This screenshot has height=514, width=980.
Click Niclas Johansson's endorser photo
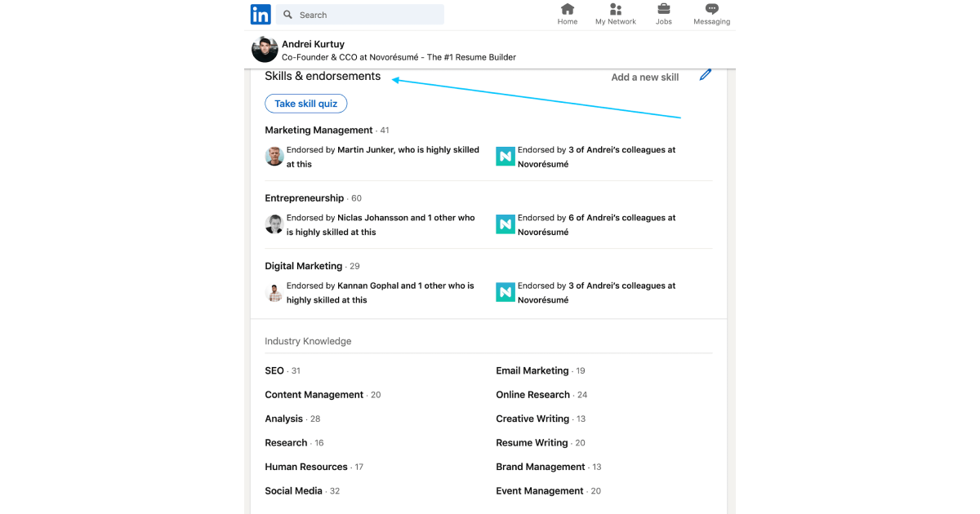[x=274, y=224]
